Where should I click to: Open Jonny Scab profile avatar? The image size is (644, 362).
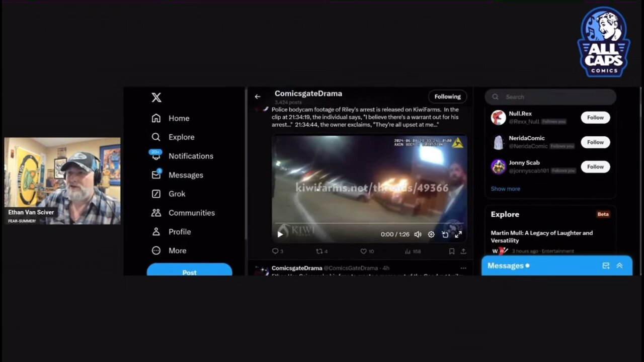(498, 167)
